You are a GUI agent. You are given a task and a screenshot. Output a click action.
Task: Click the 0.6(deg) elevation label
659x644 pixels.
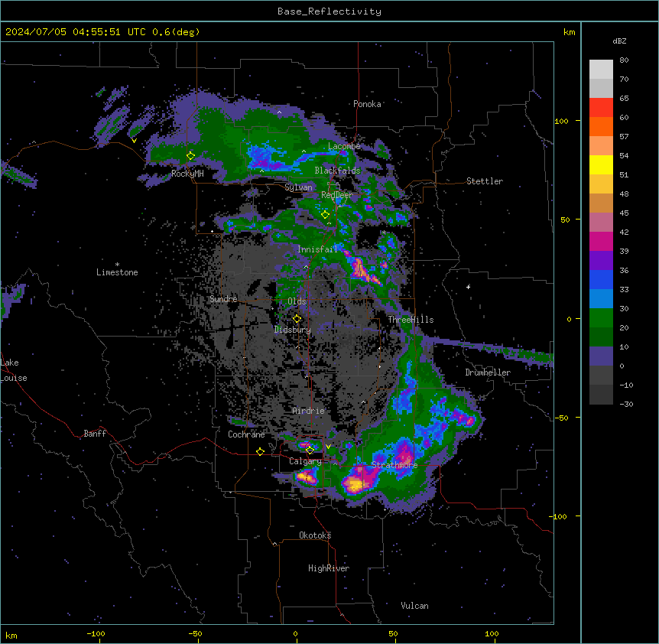pos(176,32)
